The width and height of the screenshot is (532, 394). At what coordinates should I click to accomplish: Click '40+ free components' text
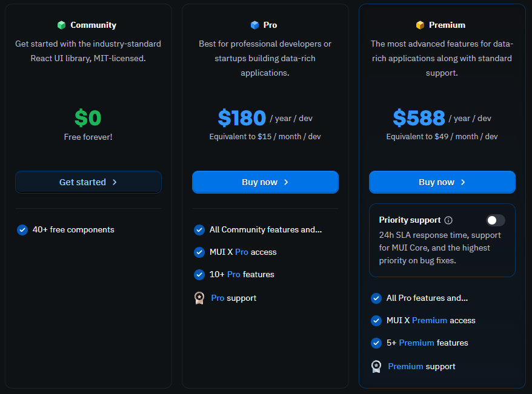click(73, 230)
